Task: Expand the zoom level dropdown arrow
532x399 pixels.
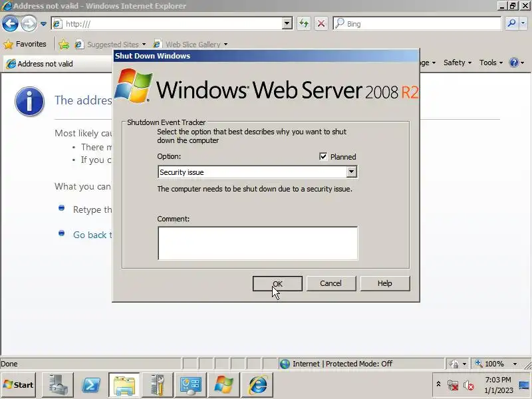Action: 515,364
